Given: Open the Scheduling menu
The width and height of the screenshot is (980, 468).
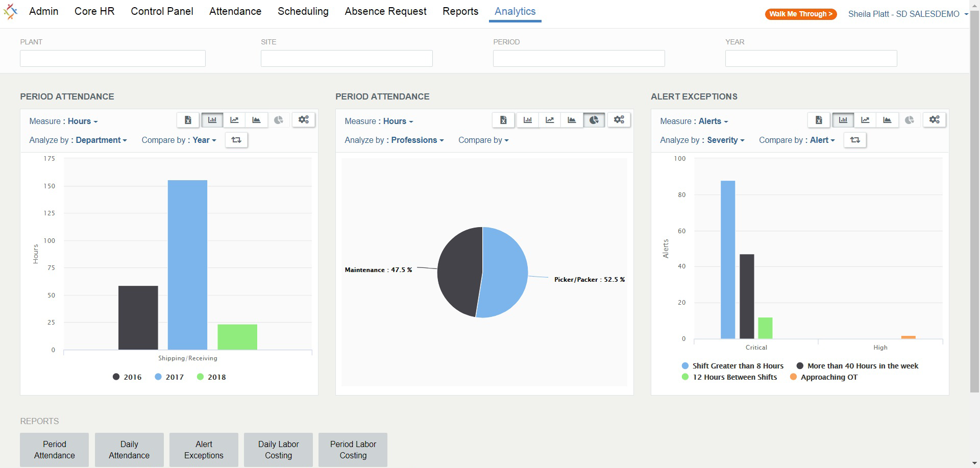Looking at the screenshot, I should click(x=303, y=11).
